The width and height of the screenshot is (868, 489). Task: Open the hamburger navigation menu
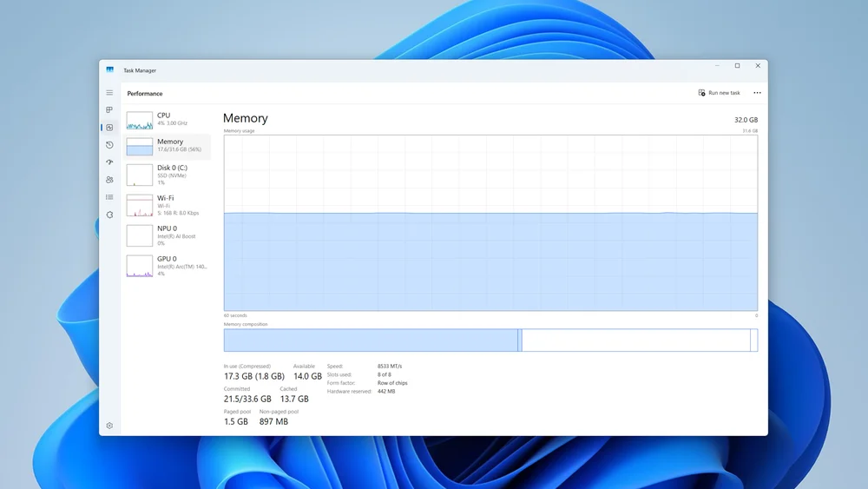pyautogui.click(x=109, y=92)
